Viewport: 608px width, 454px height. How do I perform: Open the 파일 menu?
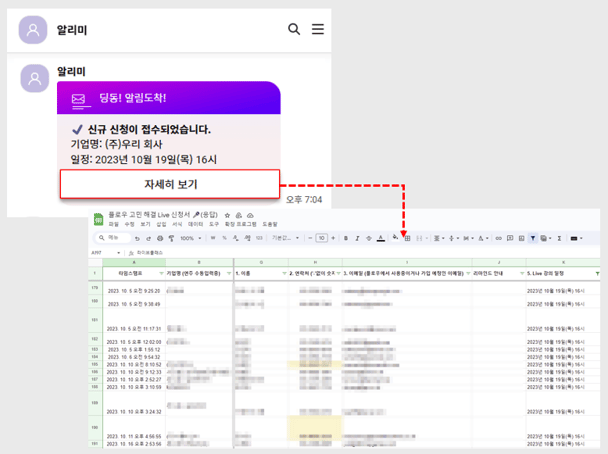[112, 225]
